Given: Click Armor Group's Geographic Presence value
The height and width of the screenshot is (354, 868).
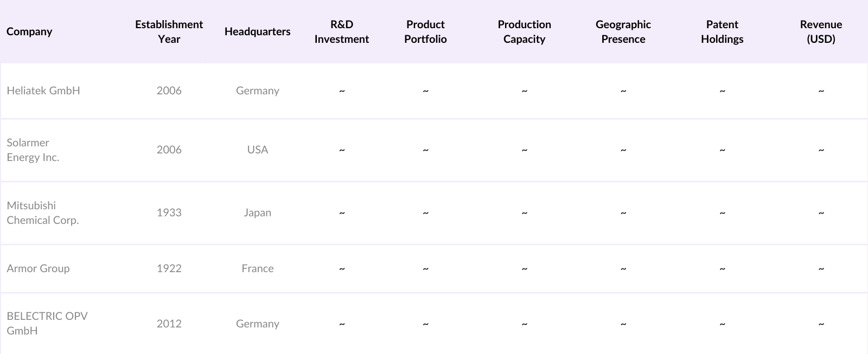Looking at the screenshot, I should (x=623, y=269).
